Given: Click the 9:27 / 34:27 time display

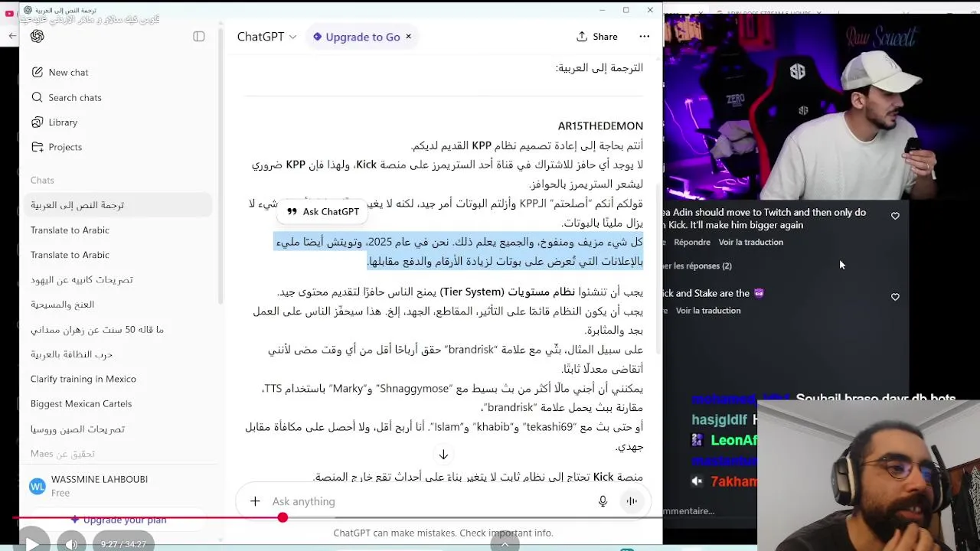Looking at the screenshot, I should coord(123,544).
